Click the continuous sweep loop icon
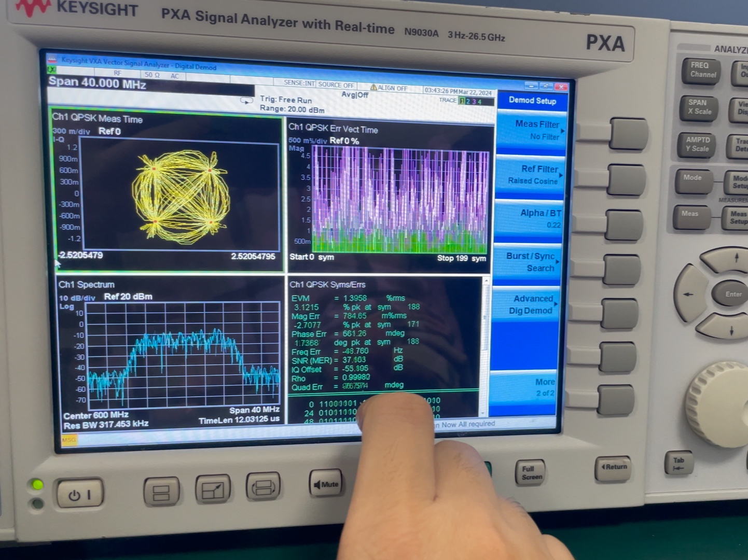Viewport: 748px width, 560px height. [246, 101]
